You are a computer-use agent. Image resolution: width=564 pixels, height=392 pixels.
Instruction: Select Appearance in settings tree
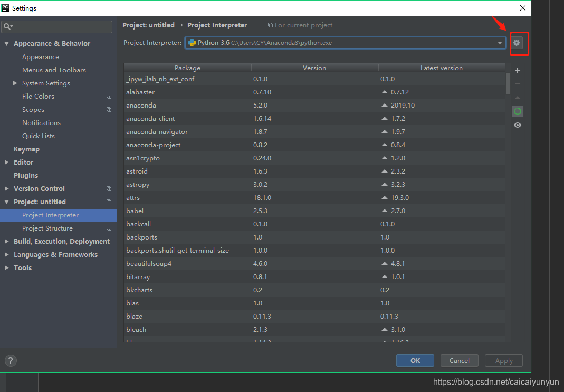[40, 57]
